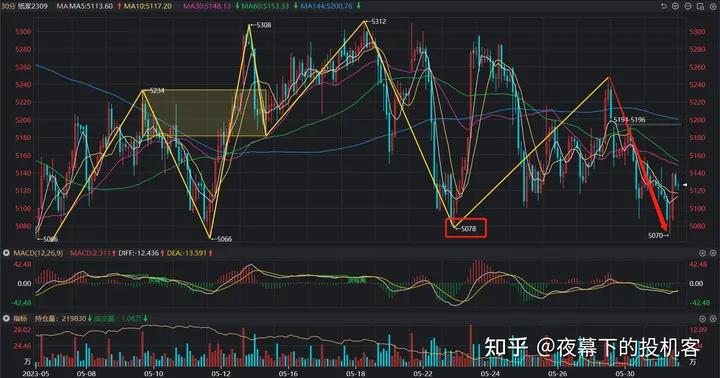Screen dimensions: 720x378
Task: Click the first circle icon on volume panel right
Action: (x=702, y=318)
